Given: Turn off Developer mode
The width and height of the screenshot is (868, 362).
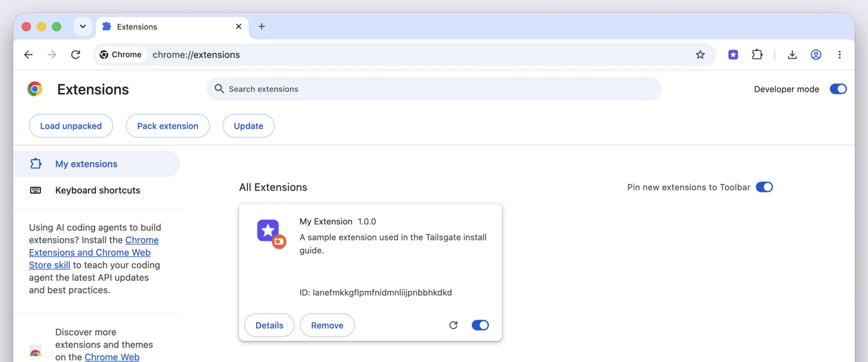Looking at the screenshot, I should click(838, 89).
